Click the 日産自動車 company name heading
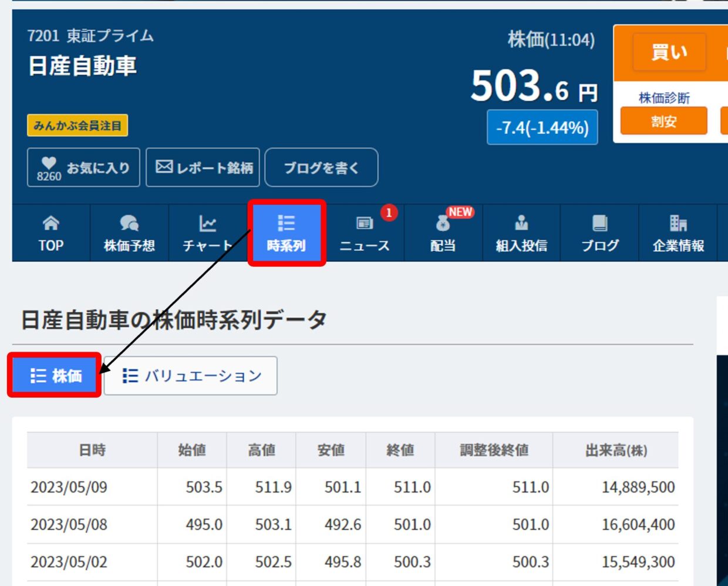728x586 pixels. (82, 66)
